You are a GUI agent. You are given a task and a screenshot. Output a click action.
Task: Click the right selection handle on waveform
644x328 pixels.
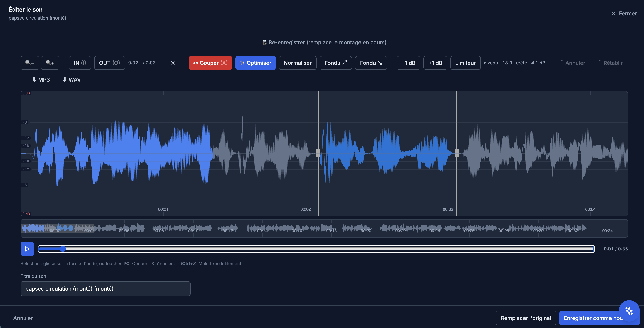(x=456, y=153)
